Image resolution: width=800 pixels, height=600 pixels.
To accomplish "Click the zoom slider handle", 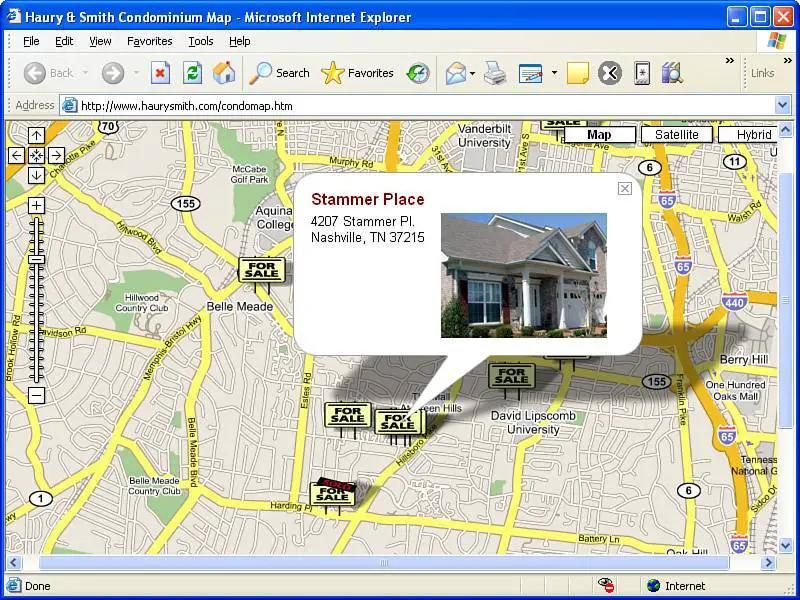I will (x=36, y=260).
